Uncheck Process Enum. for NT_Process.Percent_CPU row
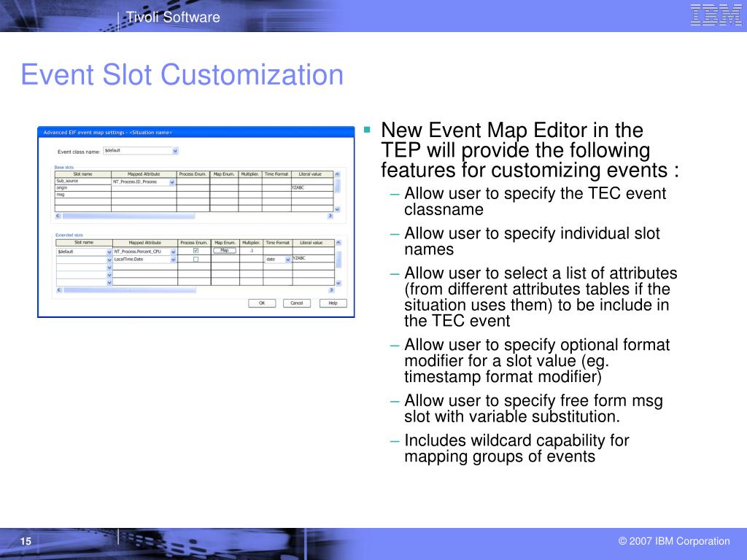This screenshot has width=747, height=560. (196, 251)
